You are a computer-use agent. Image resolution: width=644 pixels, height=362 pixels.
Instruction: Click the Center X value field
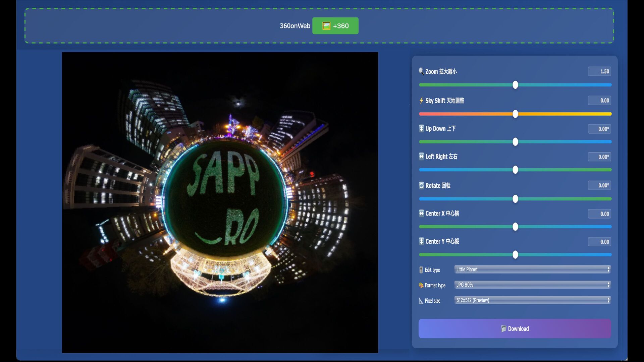[x=599, y=214]
